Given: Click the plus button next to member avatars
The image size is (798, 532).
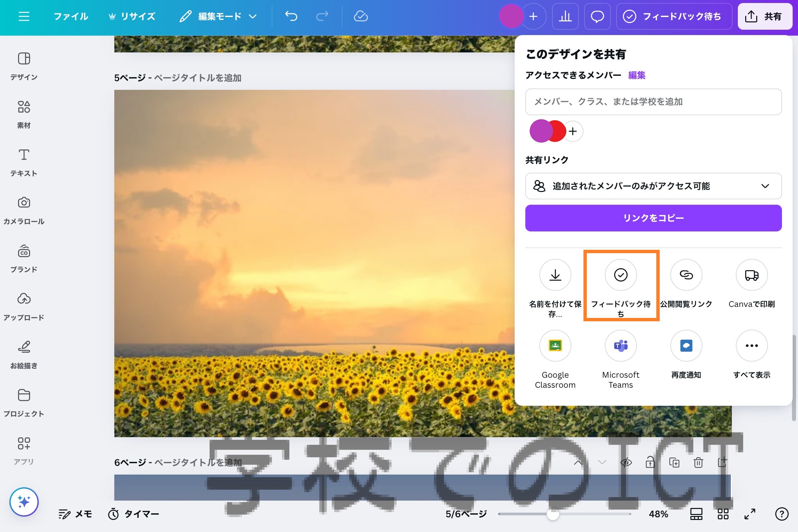Looking at the screenshot, I should tap(573, 131).
